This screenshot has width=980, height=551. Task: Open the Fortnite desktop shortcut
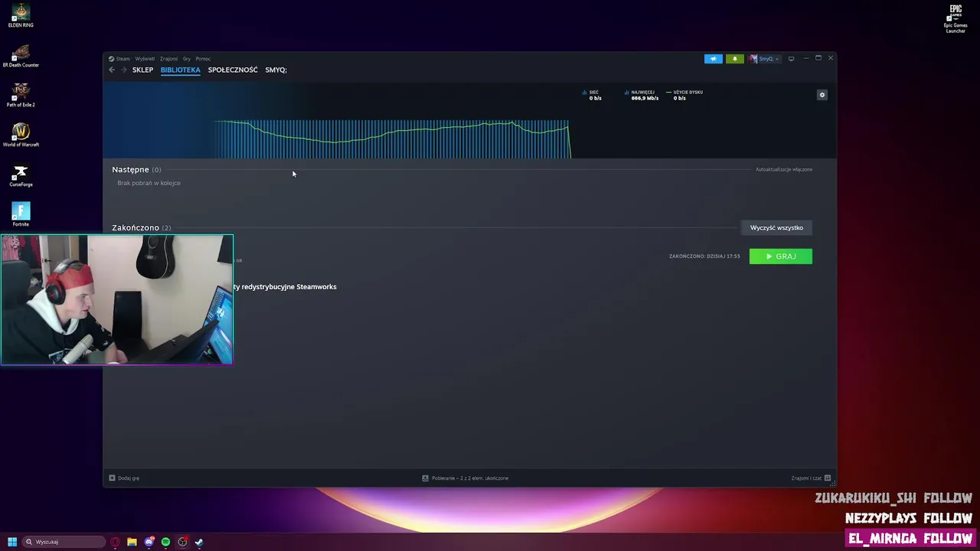[21, 214]
